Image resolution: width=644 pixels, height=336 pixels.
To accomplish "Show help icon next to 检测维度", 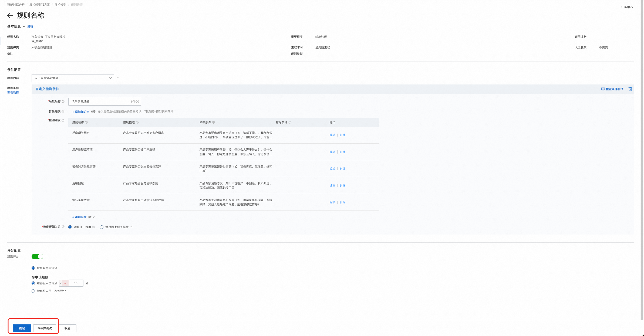I will click(x=63, y=120).
